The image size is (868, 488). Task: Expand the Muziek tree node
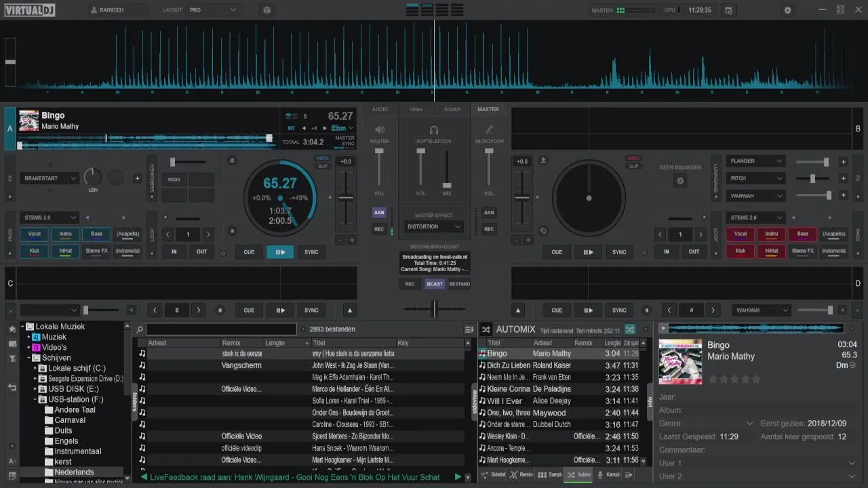coord(29,337)
